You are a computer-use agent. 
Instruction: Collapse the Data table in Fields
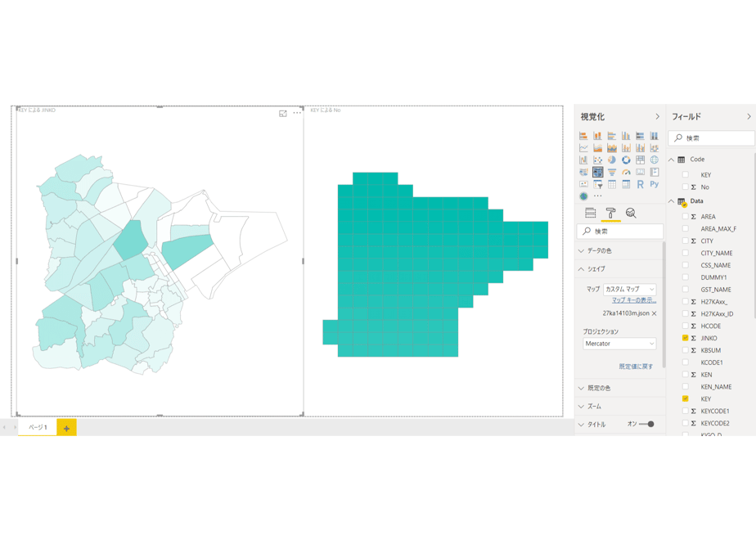[x=671, y=201]
